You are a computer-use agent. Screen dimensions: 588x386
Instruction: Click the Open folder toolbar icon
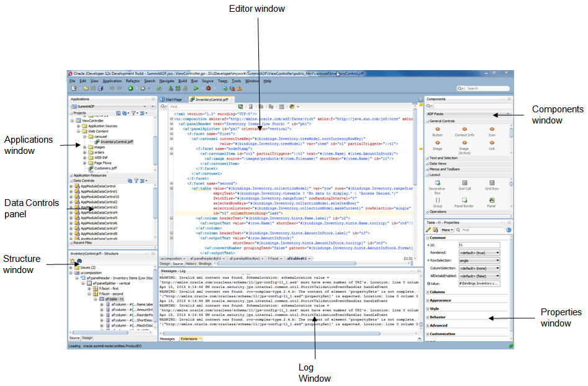point(86,89)
